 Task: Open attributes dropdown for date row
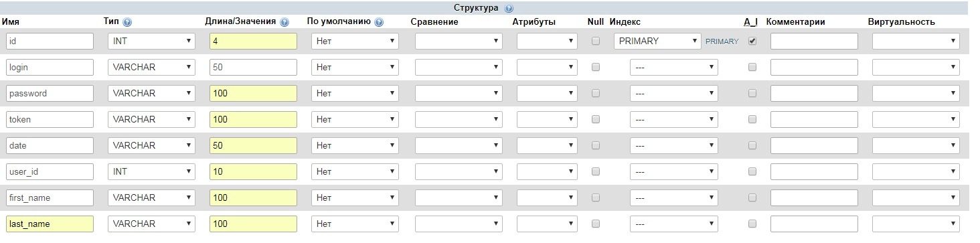(x=547, y=145)
